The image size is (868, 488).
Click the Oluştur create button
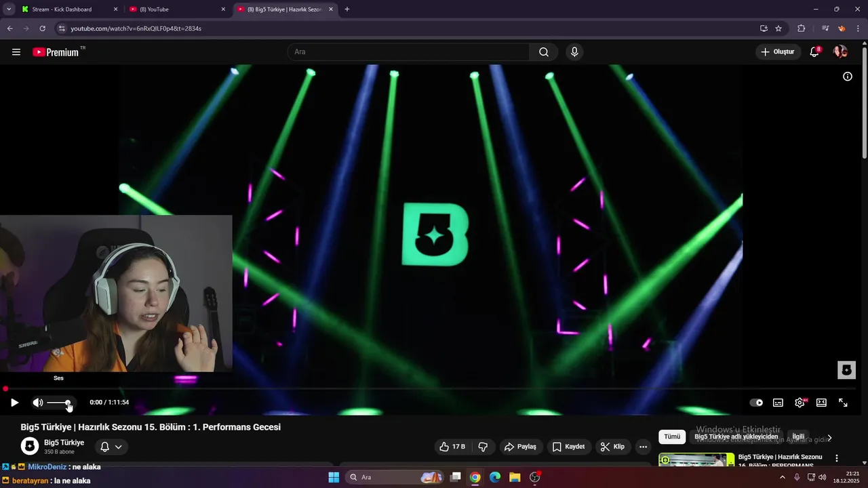pyautogui.click(x=777, y=52)
